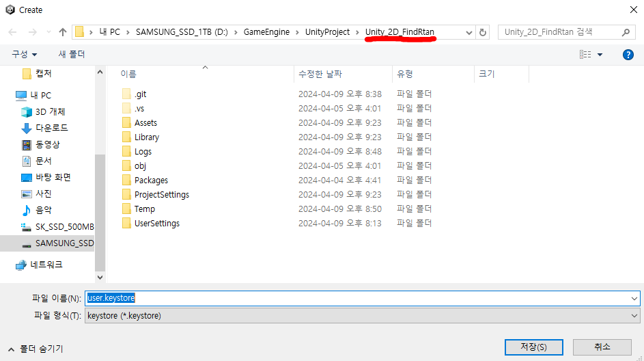Click the Unity icon in title bar
Viewport: 644px width, 361px height.
[x=10, y=10]
